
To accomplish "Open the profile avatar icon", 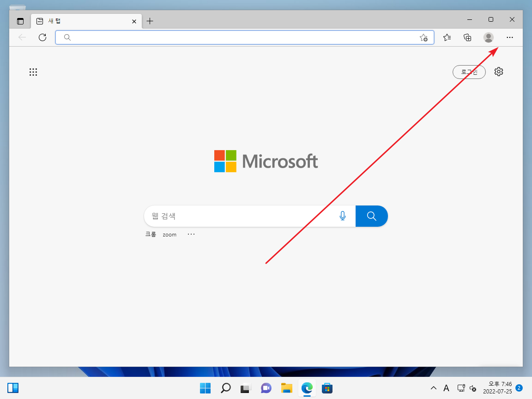I will tap(489, 37).
